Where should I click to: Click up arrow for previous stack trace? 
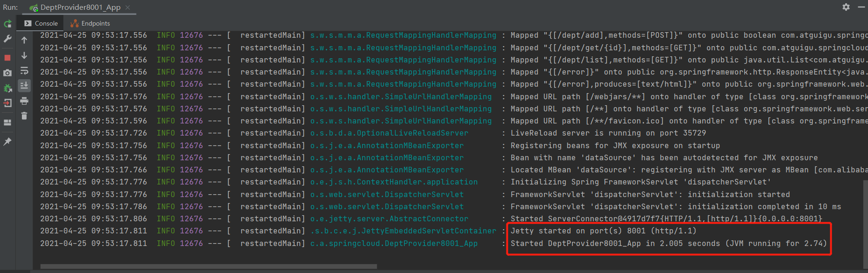24,41
